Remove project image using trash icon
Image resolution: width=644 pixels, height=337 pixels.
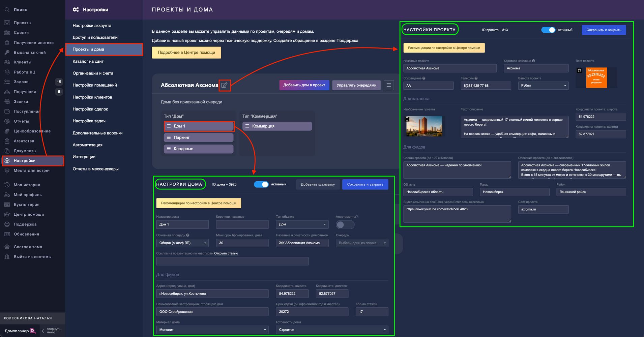pyautogui.click(x=407, y=119)
